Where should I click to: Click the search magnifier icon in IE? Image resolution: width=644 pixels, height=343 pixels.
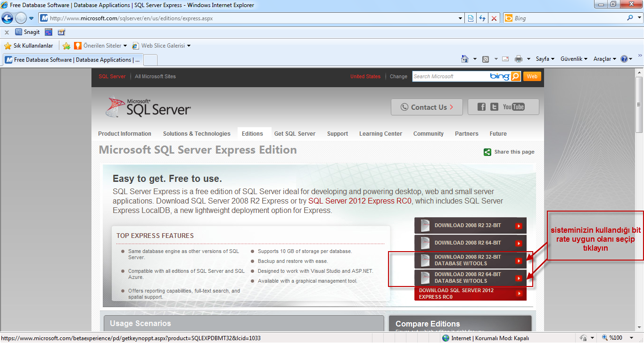tap(630, 18)
